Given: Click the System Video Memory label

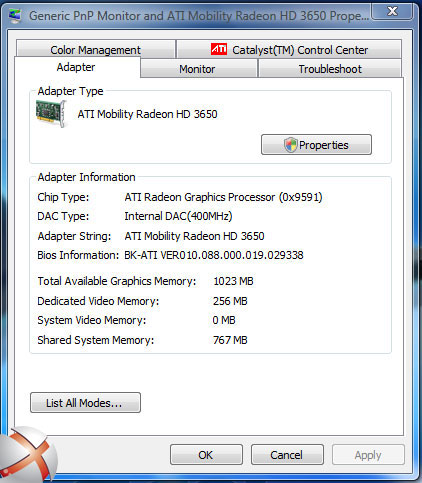Looking at the screenshot, I should click(x=92, y=320).
